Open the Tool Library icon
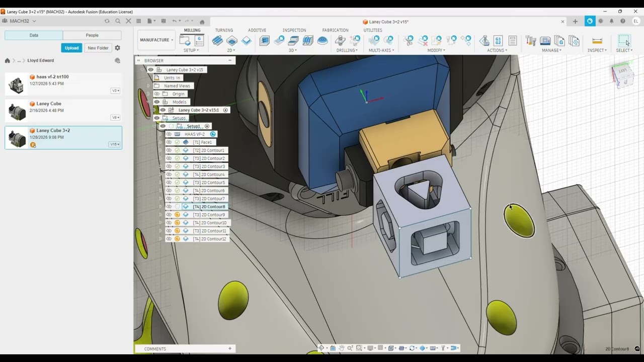 (531, 41)
